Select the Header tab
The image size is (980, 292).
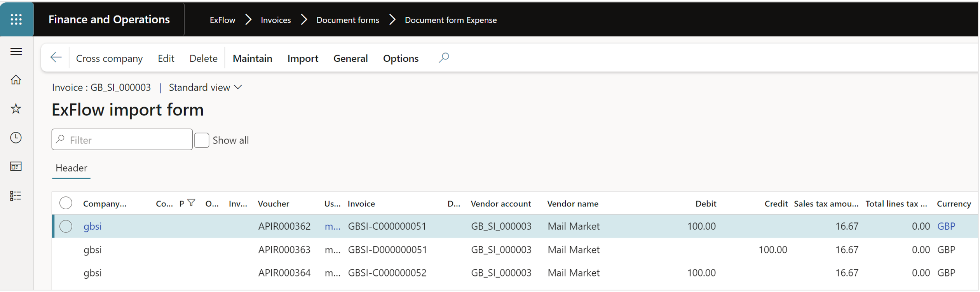(x=71, y=168)
